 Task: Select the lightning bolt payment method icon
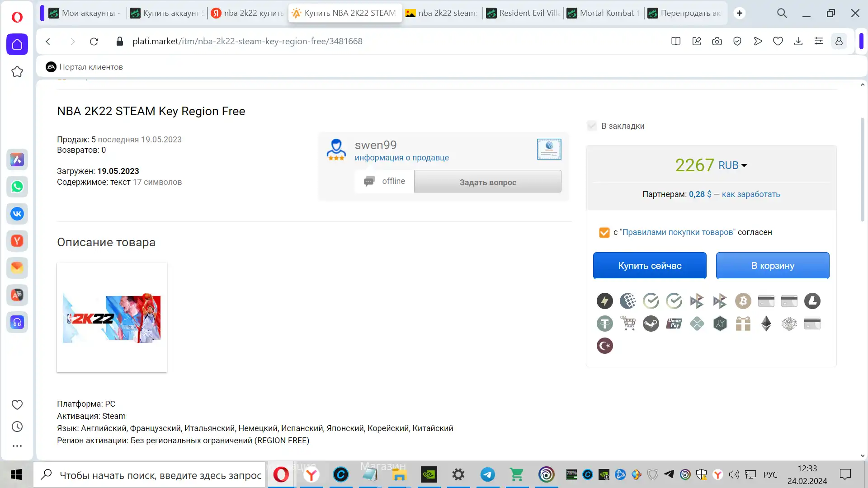coord(604,301)
